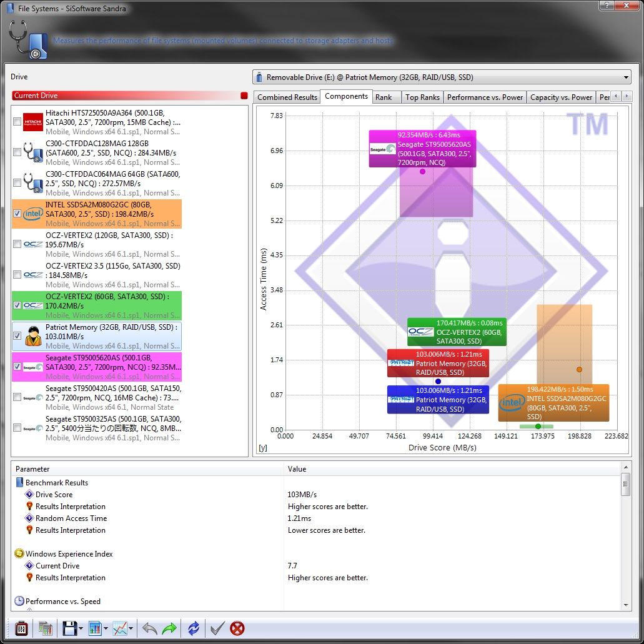
Task: Uncheck the OCZ-VERTEX2 60GB checkbox
Action: (x=17, y=305)
